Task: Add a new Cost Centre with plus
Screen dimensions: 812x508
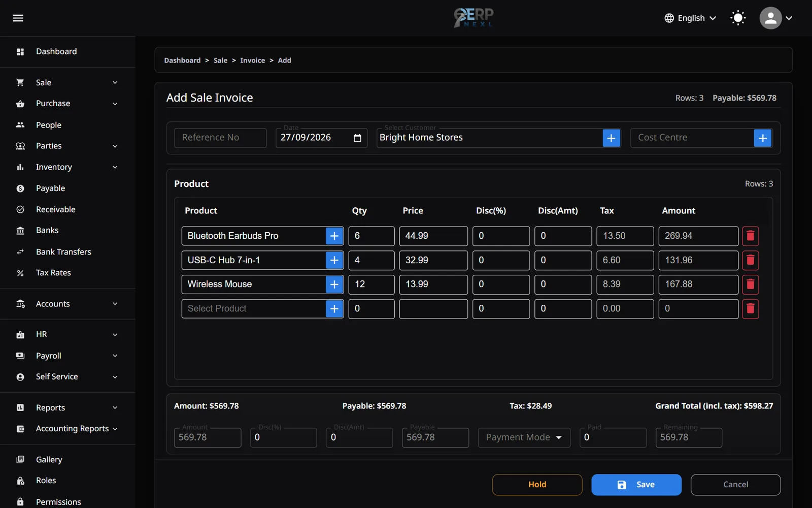Action: point(763,138)
